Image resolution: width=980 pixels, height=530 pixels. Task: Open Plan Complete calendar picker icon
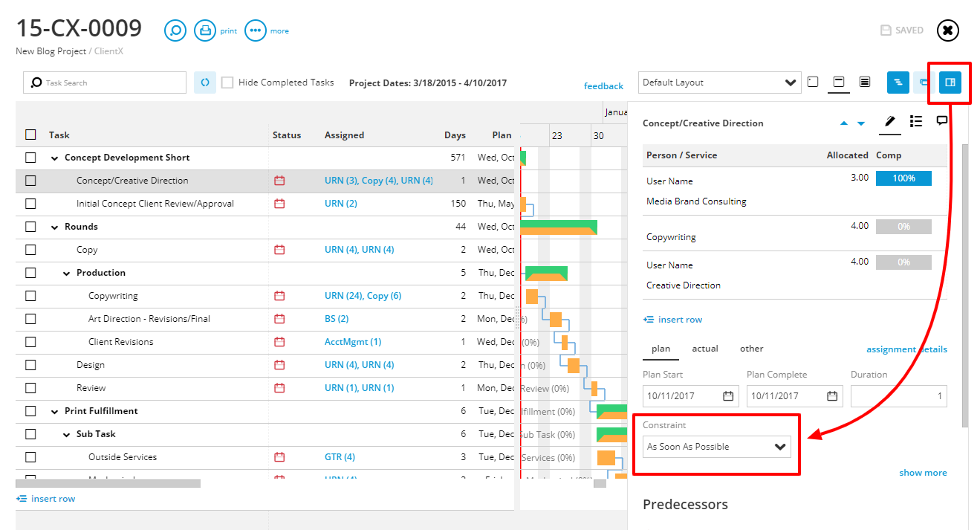832,396
